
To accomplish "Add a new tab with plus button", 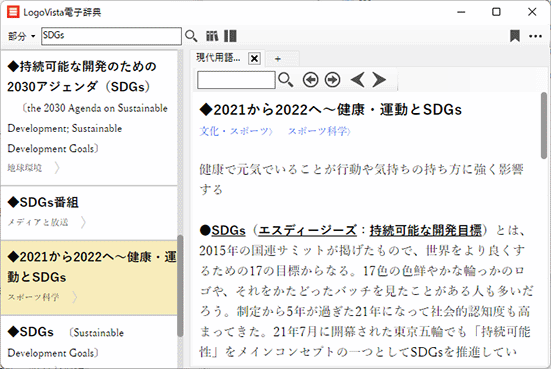I will click(x=278, y=59).
